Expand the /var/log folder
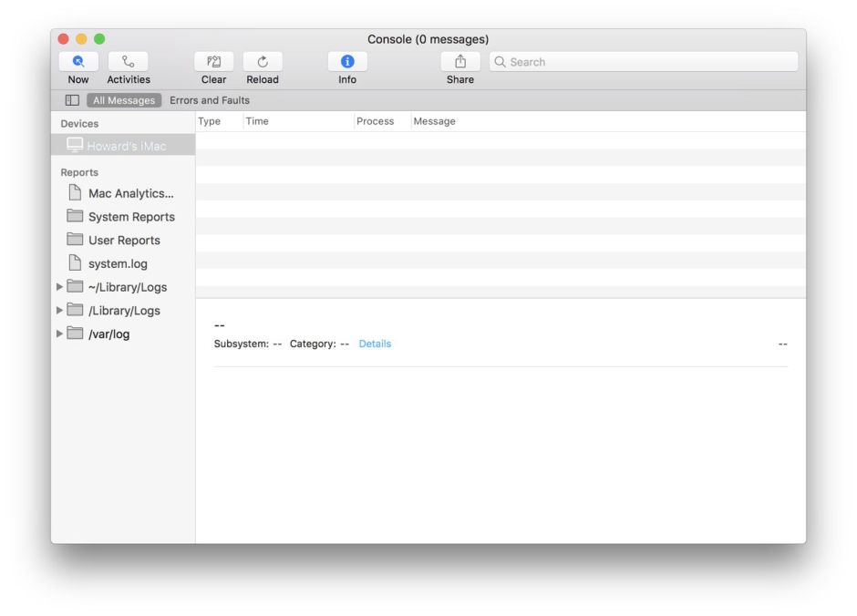 point(60,334)
